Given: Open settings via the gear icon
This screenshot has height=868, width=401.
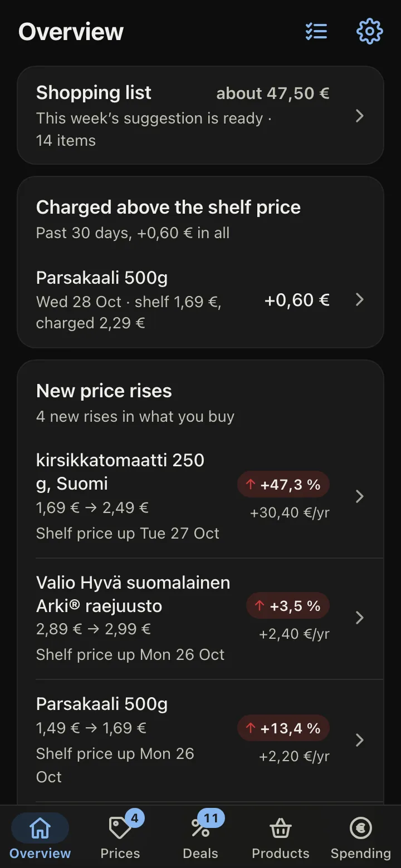Looking at the screenshot, I should 370,32.
